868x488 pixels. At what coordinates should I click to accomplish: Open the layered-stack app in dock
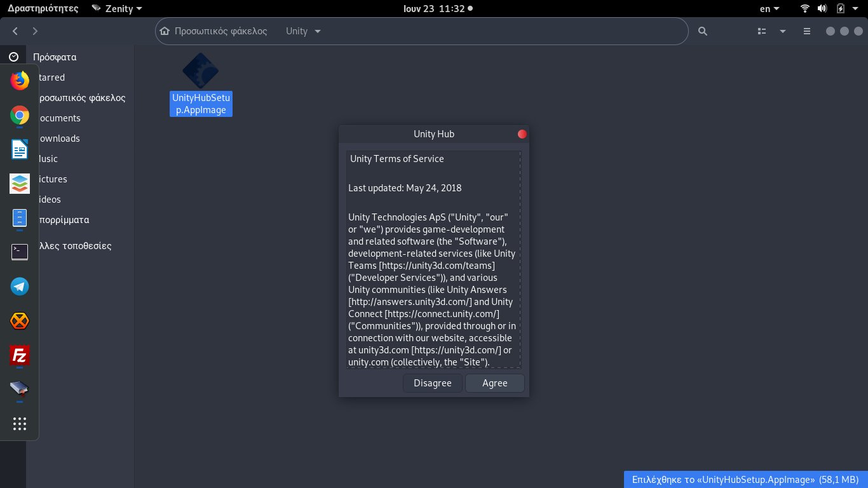pos(20,184)
